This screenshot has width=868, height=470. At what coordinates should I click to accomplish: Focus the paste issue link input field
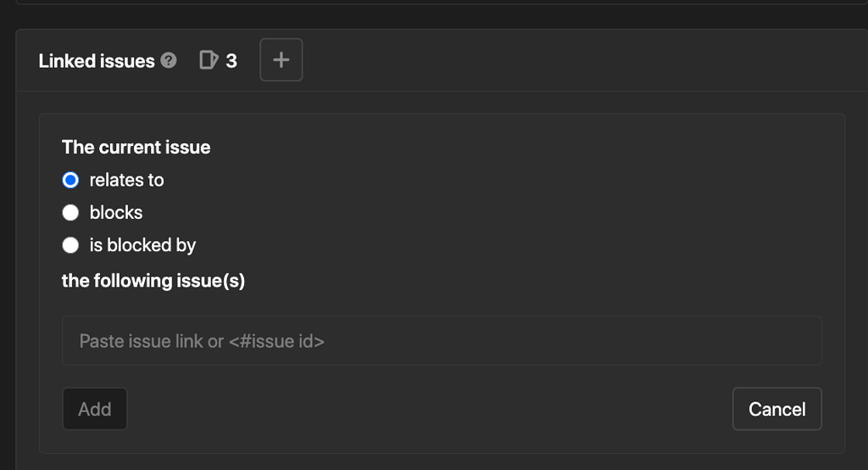(442, 341)
